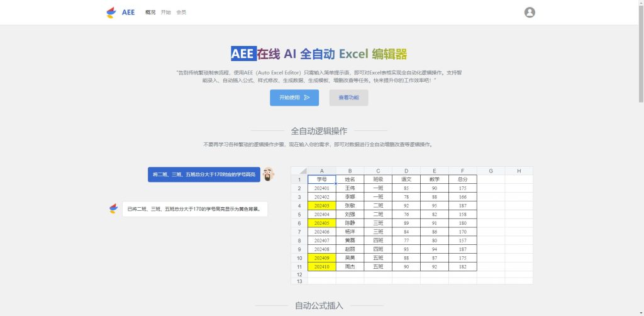644x316 pixels.
Task: Select column header B
Action: [x=350, y=171]
